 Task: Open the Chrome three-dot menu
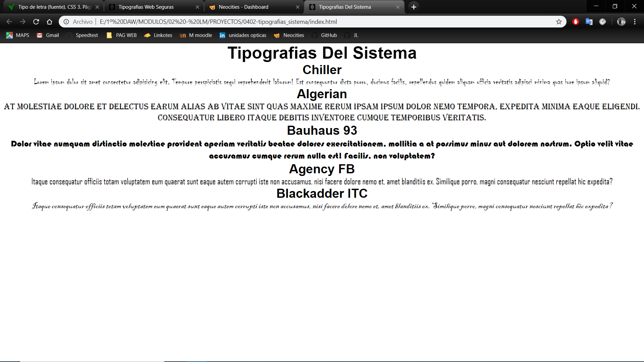coord(635,22)
